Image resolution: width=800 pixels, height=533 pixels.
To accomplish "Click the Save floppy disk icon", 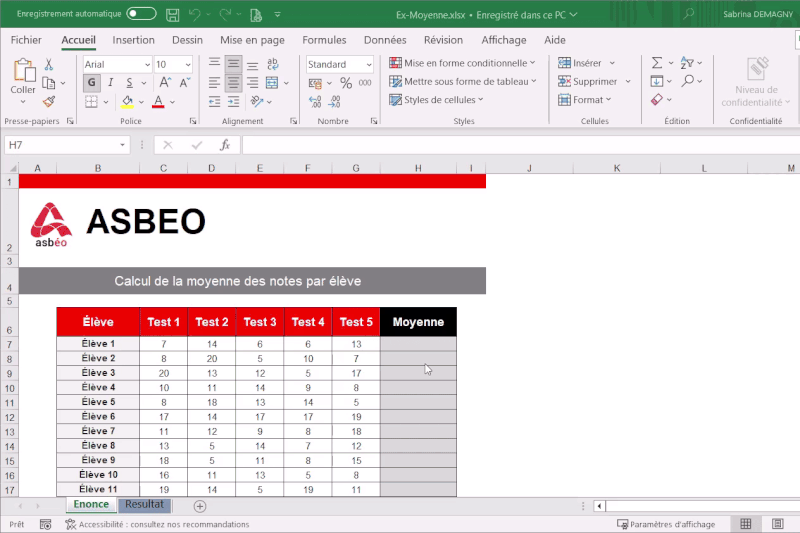I will pyautogui.click(x=172, y=15).
